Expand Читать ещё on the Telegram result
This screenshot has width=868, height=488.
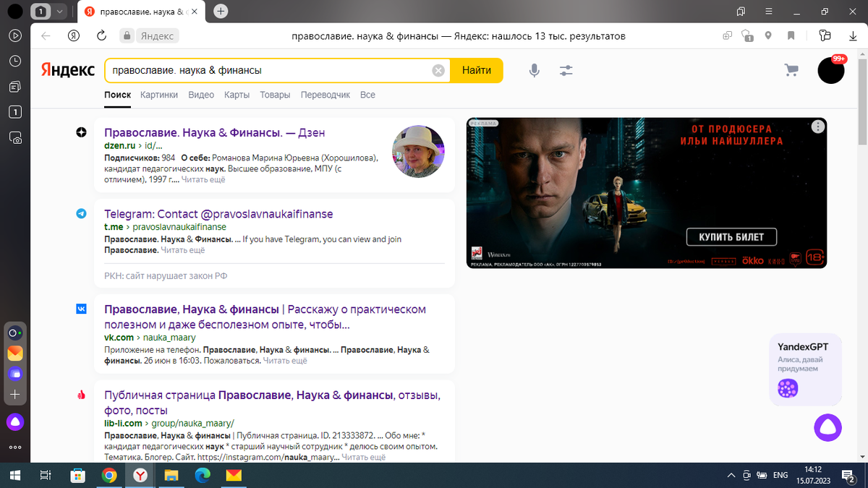[183, 250]
